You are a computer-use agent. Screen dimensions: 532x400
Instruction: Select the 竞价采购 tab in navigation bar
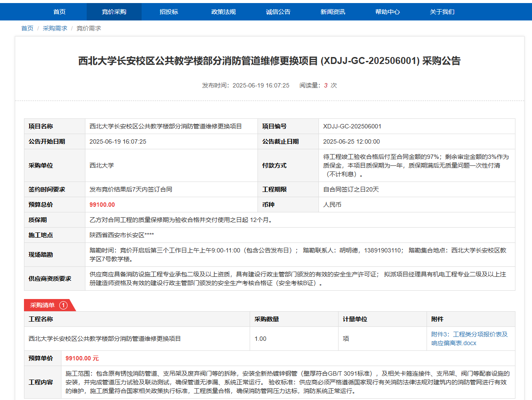114,12
